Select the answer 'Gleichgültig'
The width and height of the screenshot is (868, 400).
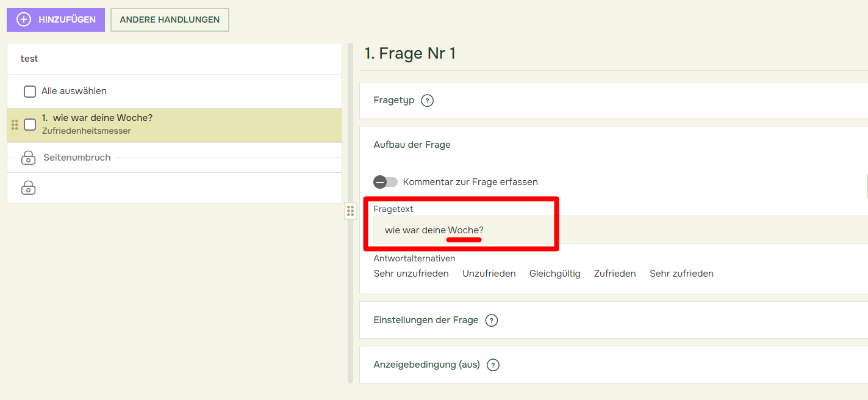[555, 274]
